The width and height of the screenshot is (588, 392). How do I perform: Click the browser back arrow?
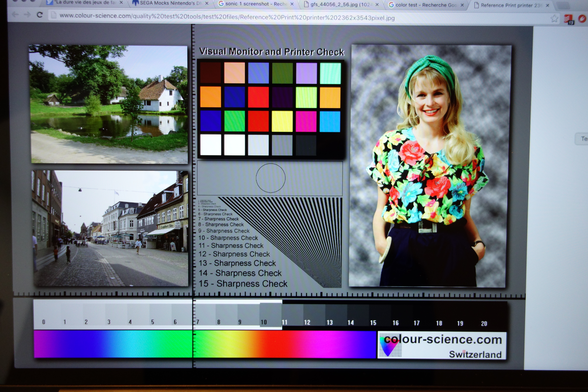[15, 15]
